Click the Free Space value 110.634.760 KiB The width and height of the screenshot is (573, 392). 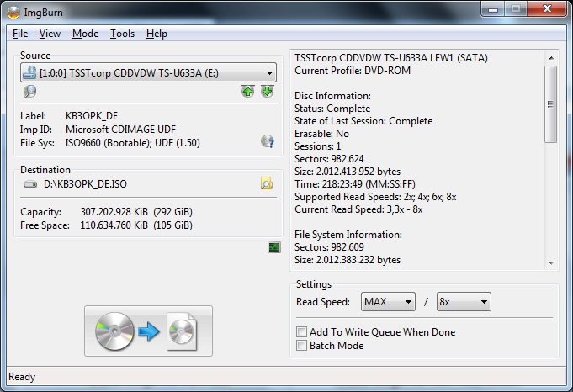(x=114, y=225)
